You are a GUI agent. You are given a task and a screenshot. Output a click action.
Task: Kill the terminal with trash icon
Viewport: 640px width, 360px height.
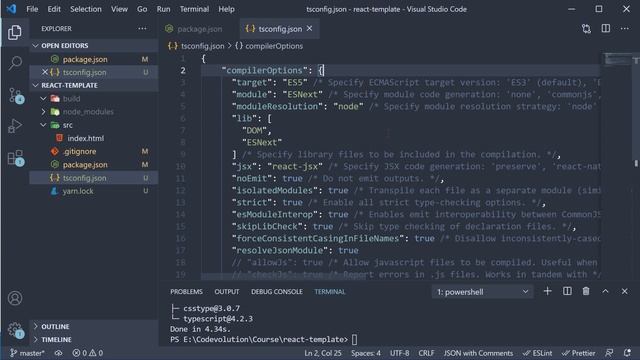[586, 291]
